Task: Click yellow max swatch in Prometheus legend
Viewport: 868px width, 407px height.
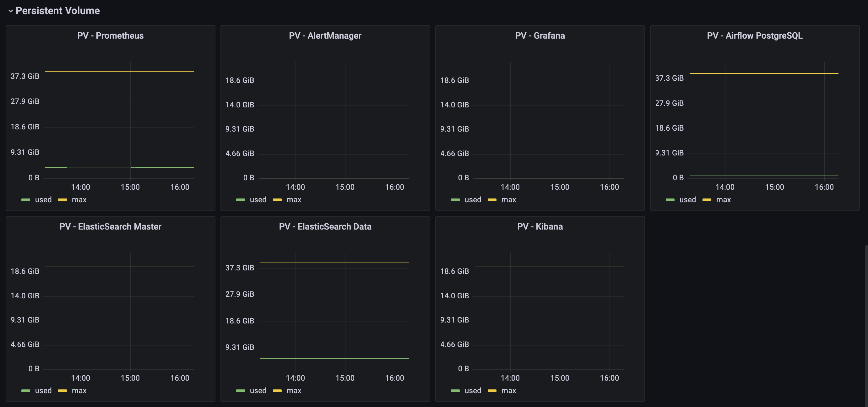Action: coord(62,200)
